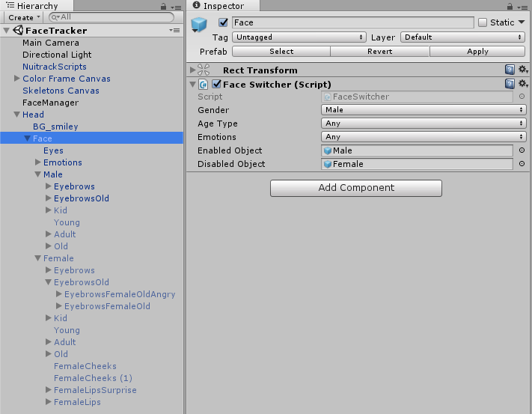This screenshot has height=414, width=532.
Task: Collapse the FaceTracker scene
Action: point(6,31)
